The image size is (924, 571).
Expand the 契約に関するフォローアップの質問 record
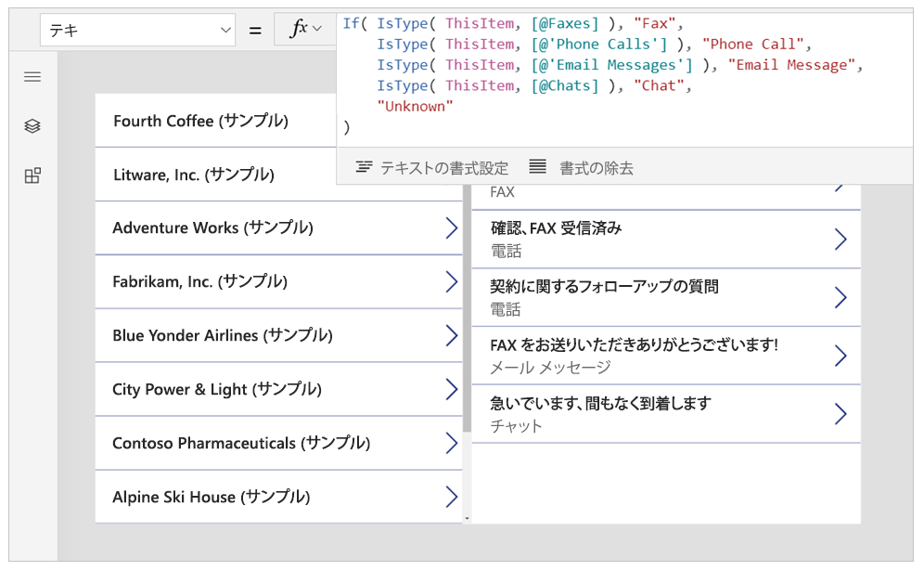841,297
